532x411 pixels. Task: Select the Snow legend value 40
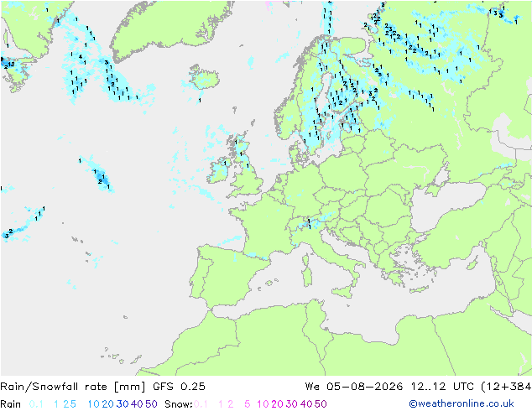point(306,404)
